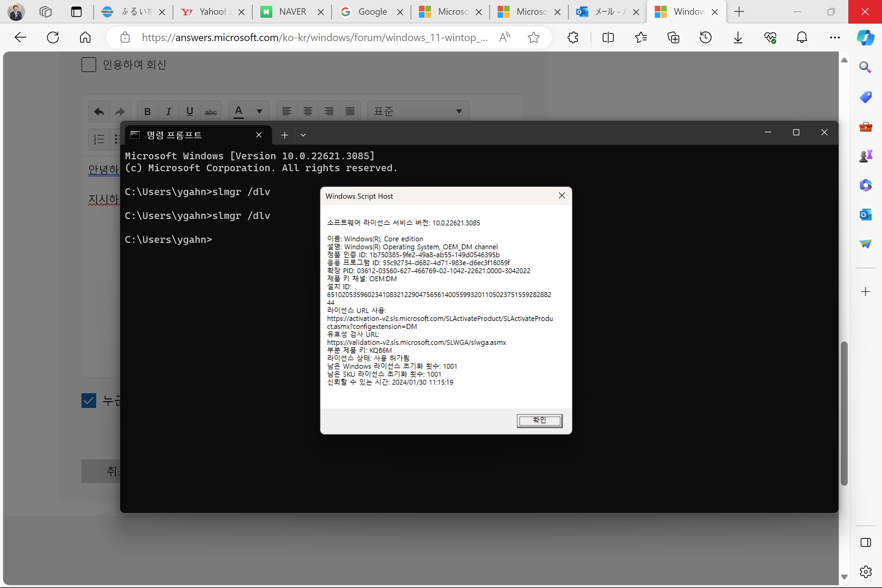Click 확인 in Windows Script Host dialog
Image resolution: width=882 pixels, height=588 pixels.
540,420
